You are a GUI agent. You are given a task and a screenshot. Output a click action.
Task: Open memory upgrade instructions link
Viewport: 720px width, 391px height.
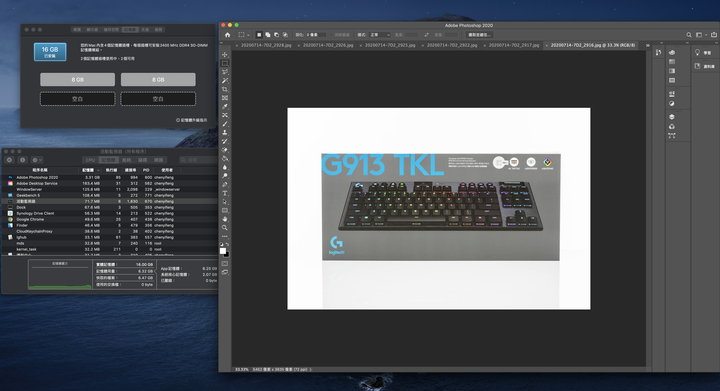[191, 120]
